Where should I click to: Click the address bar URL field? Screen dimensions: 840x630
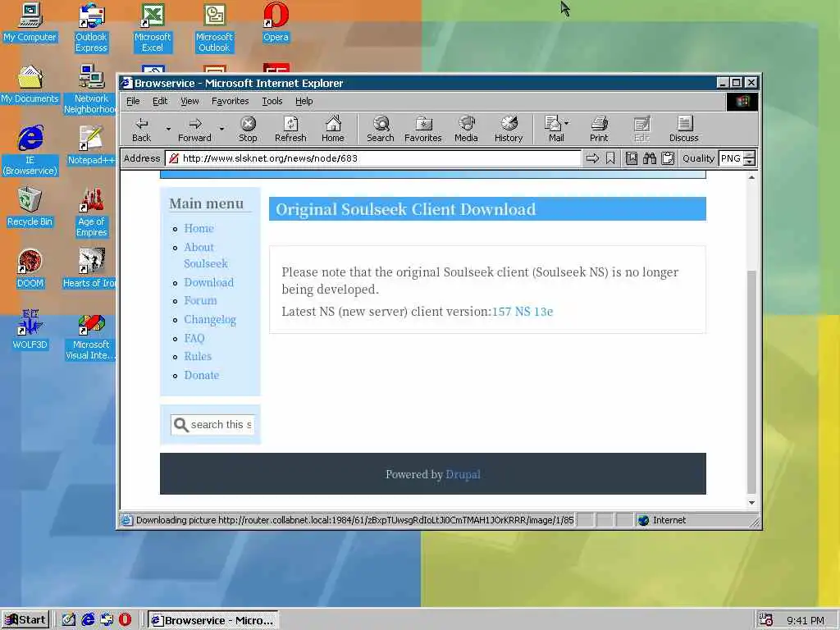coord(373,158)
